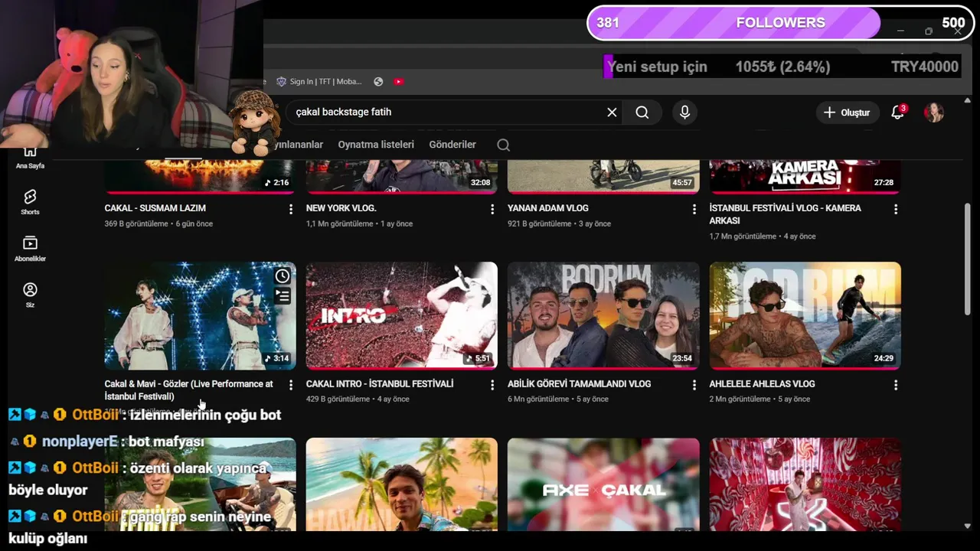Switch to the Gönderiler tab

tap(452, 145)
